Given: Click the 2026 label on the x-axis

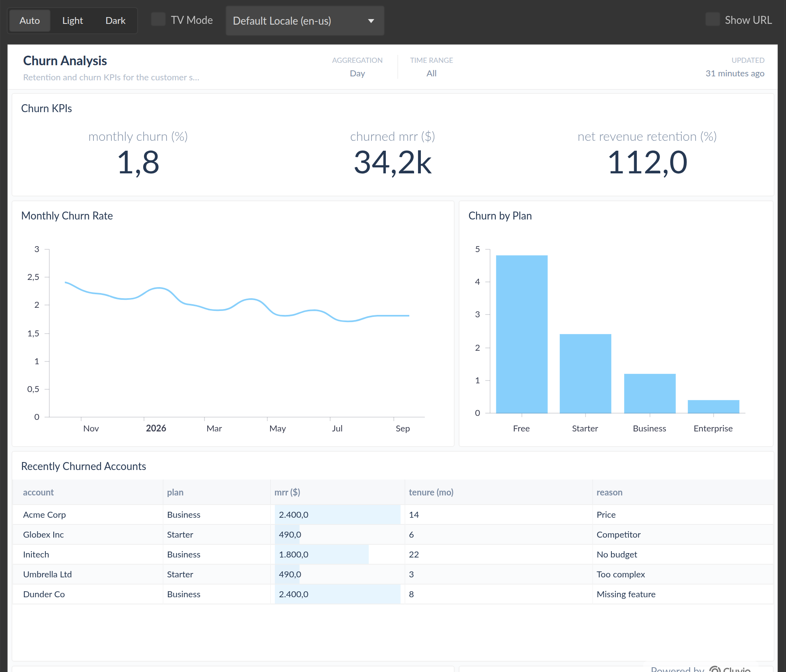Looking at the screenshot, I should [x=156, y=428].
